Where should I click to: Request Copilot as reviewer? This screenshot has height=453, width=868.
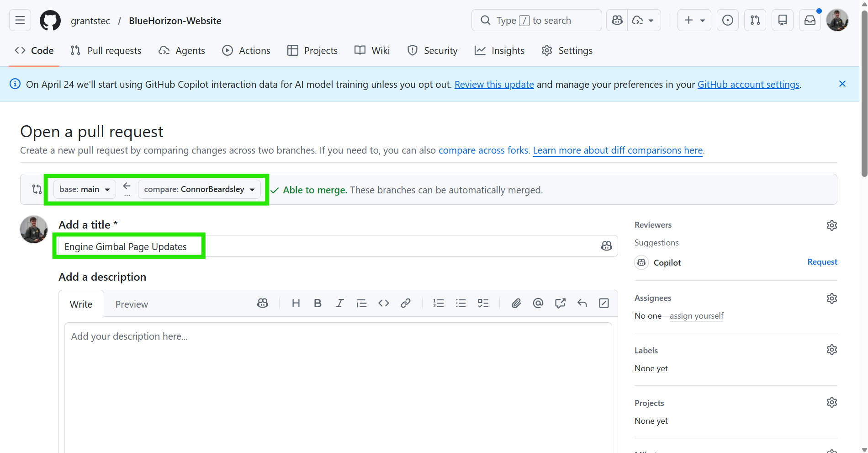[x=822, y=262]
